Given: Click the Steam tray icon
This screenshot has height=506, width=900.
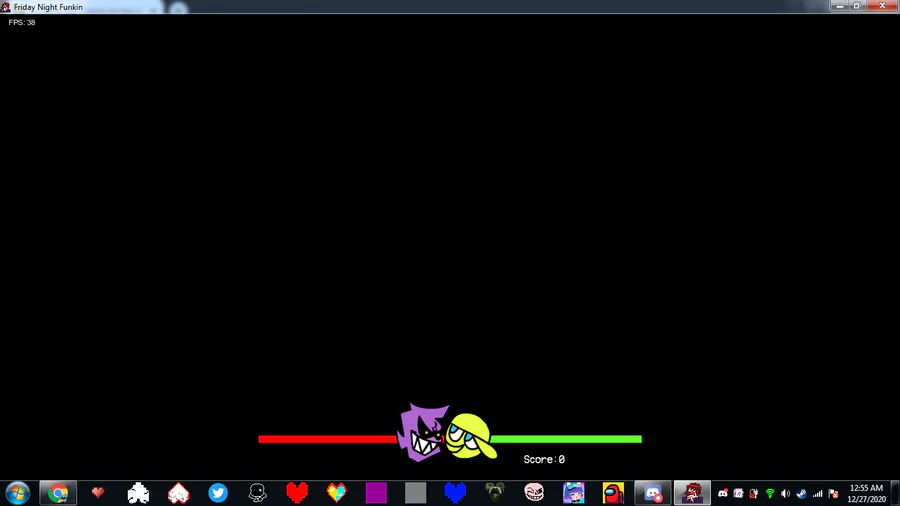Looking at the screenshot, I should (x=801, y=493).
